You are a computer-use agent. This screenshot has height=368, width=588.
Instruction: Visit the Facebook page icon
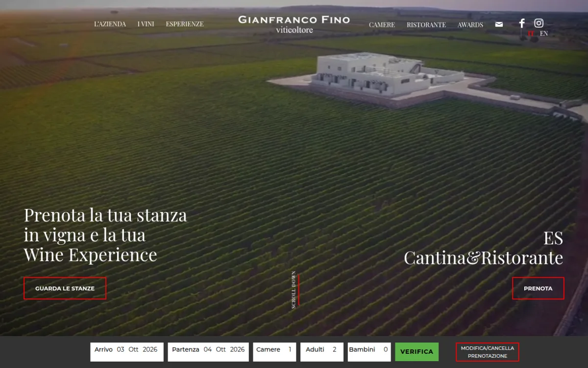click(522, 23)
